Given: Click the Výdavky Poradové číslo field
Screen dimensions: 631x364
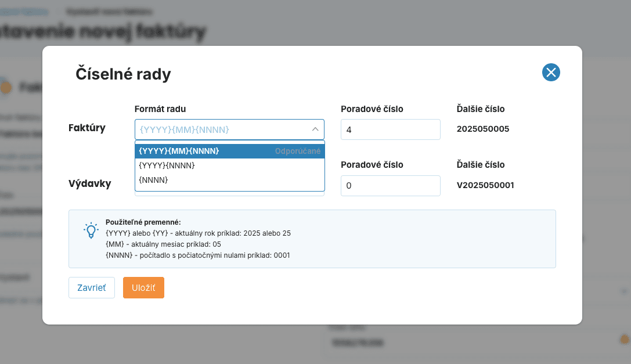Looking at the screenshot, I should tap(390, 186).
